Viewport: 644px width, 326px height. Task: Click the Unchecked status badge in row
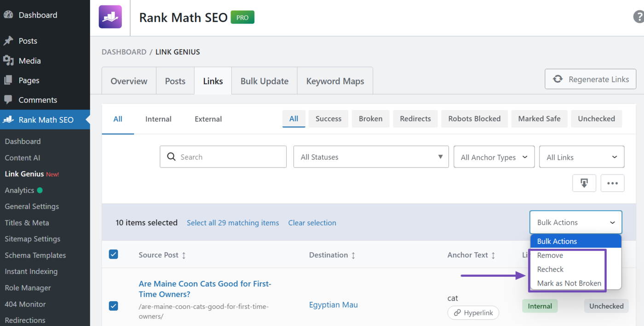[606, 306]
